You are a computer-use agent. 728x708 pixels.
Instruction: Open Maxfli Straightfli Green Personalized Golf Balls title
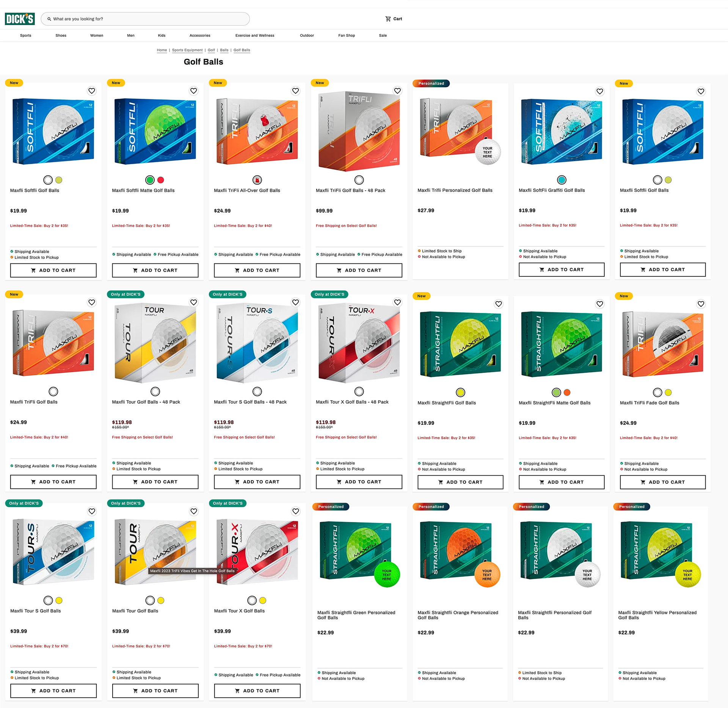[x=356, y=615]
